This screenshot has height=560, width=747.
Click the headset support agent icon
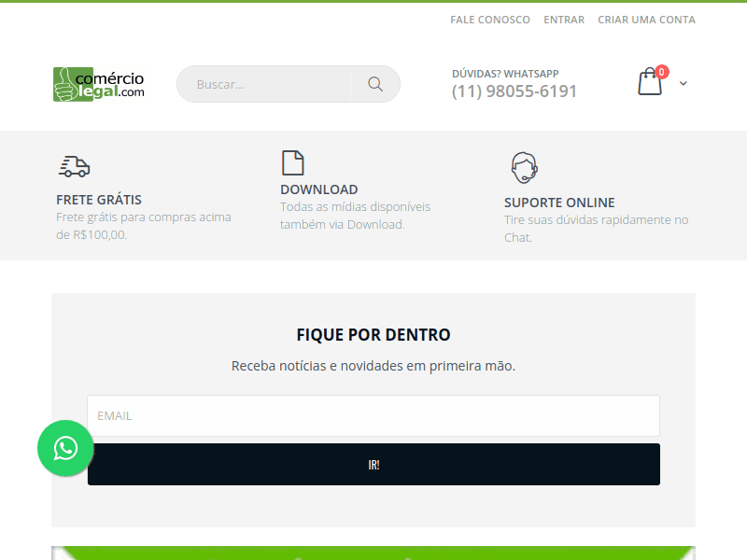524,168
